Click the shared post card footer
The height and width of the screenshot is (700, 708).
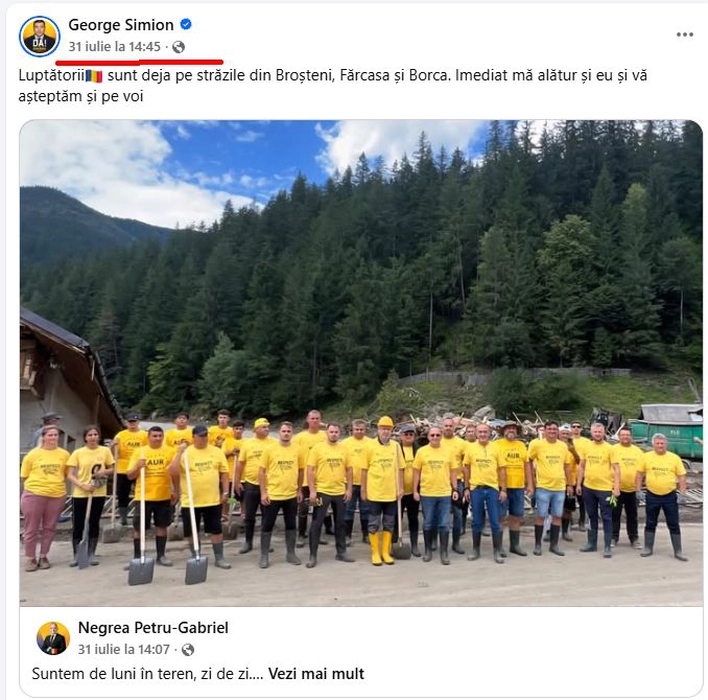[361, 652]
